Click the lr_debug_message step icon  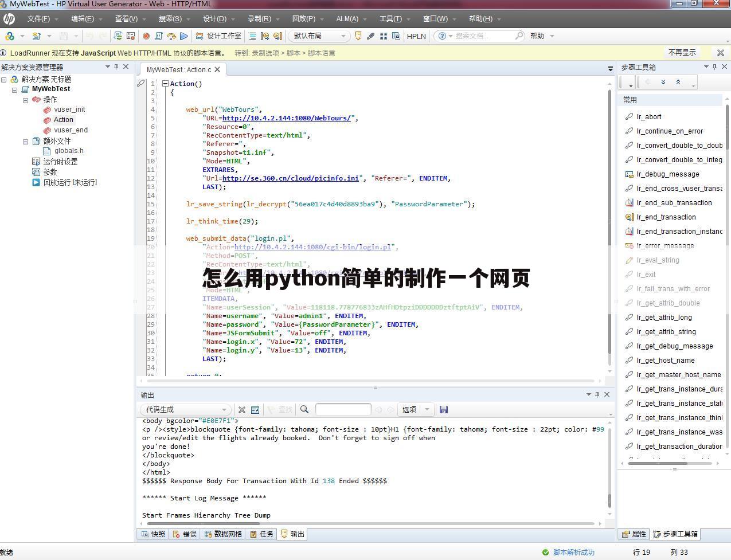click(x=629, y=174)
